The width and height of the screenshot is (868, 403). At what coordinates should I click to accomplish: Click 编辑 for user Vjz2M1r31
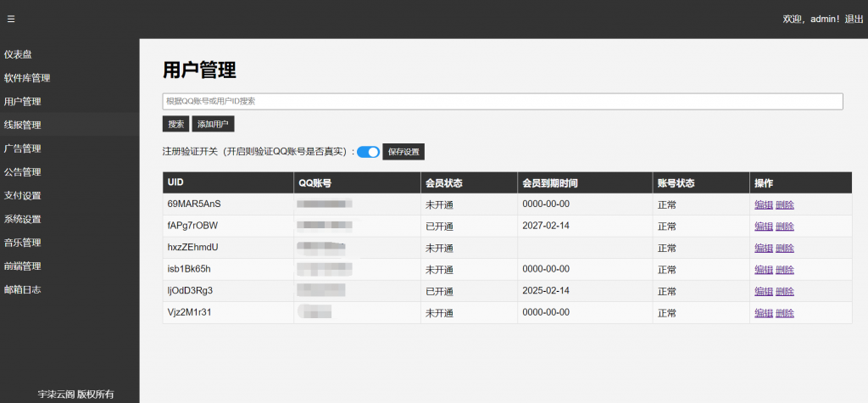point(763,313)
